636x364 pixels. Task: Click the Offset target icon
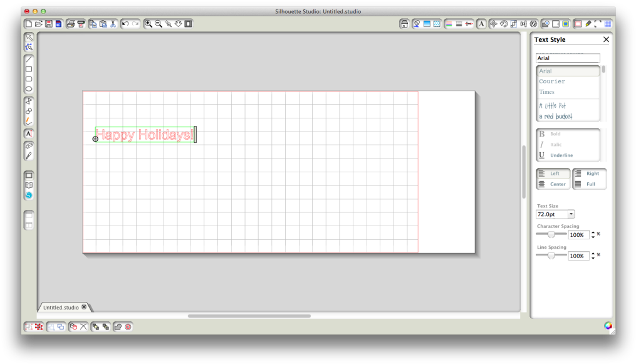[x=128, y=326]
